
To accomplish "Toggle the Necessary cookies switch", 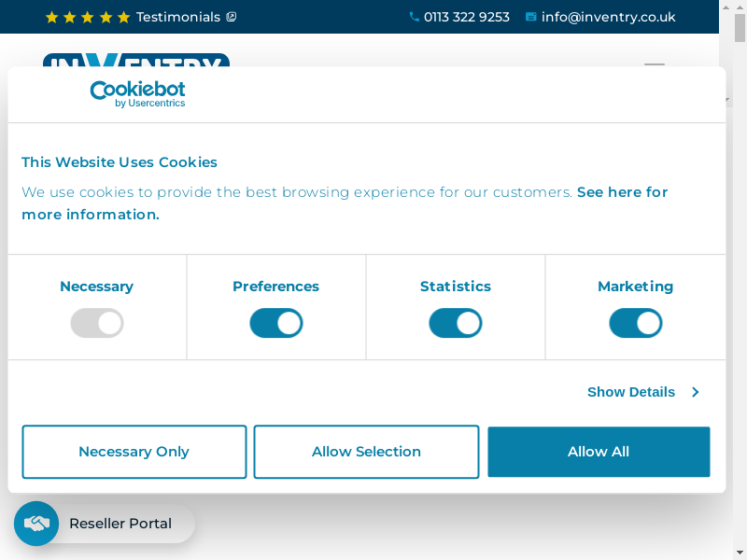I will click(97, 323).
